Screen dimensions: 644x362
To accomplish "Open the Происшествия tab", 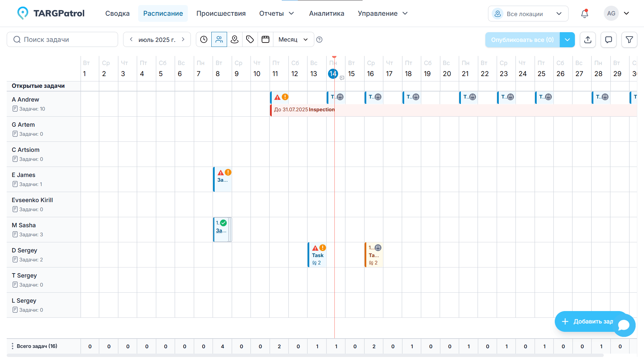I will click(221, 13).
